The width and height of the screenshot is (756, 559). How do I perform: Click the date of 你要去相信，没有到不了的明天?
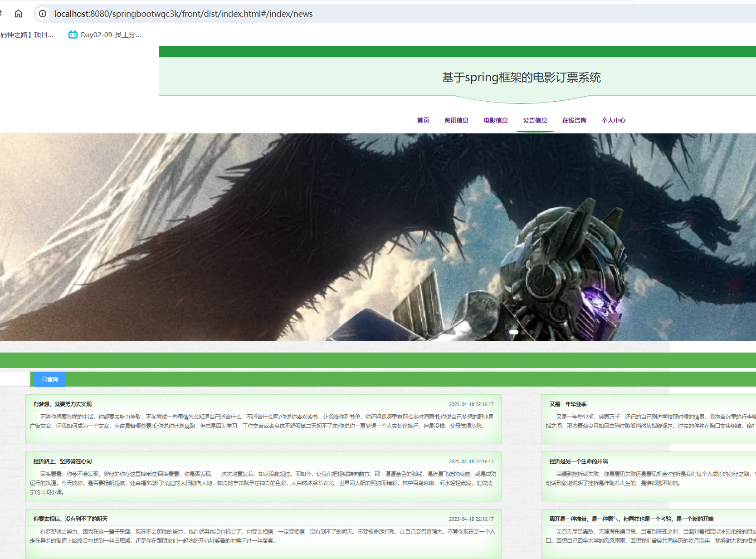[471, 519]
